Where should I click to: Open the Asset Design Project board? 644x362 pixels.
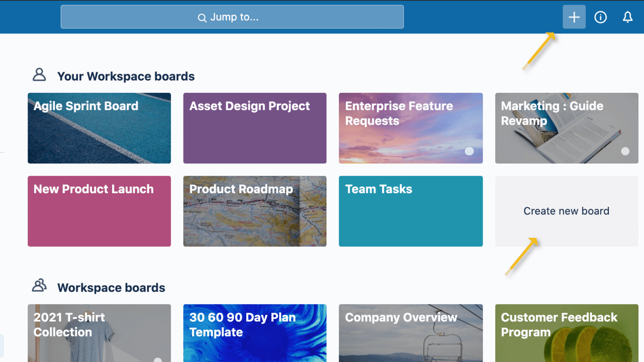coord(255,128)
